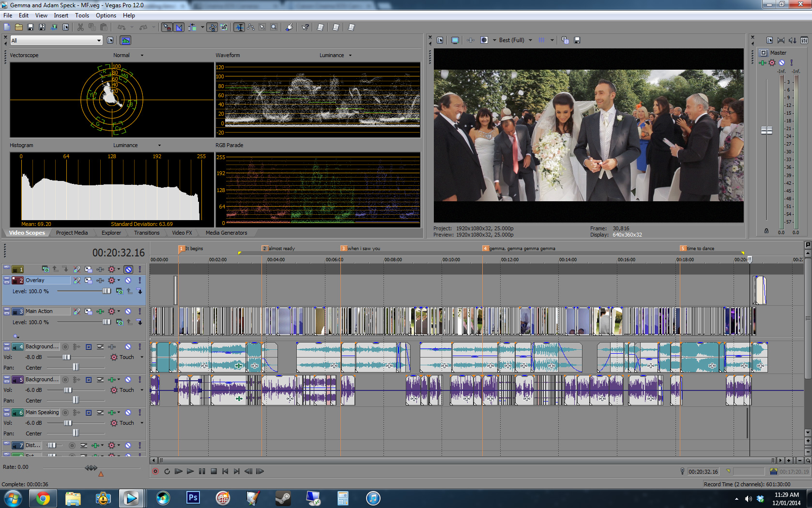Click Go to Start transport button

click(x=225, y=471)
